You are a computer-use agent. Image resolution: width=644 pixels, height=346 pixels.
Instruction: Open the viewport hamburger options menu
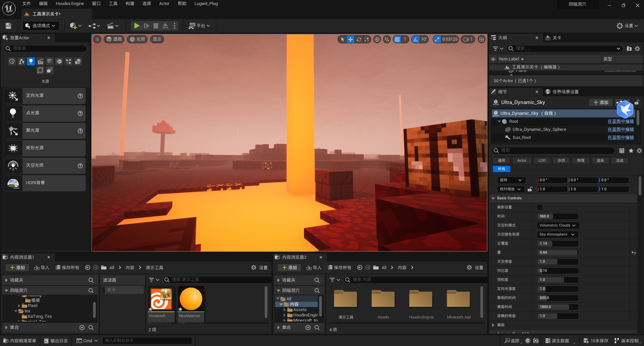pos(97,39)
